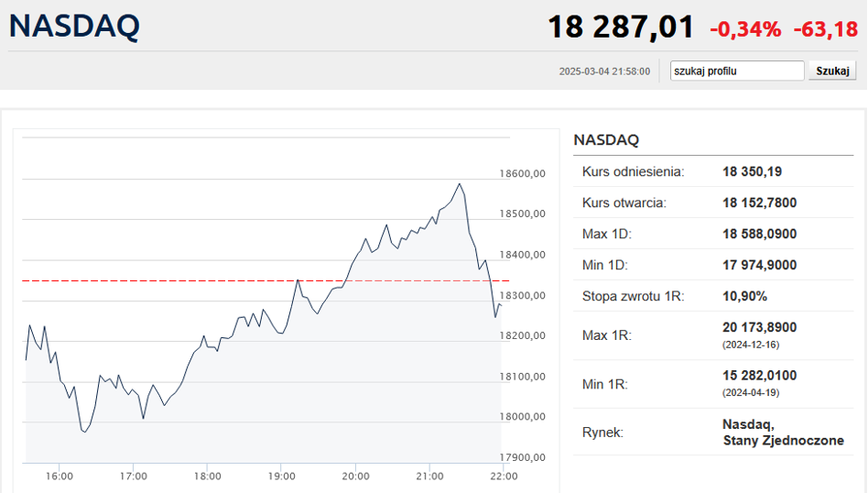Click the NASDAQ page title heading
Viewport: 868px width, 493px height.
pos(74,26)
